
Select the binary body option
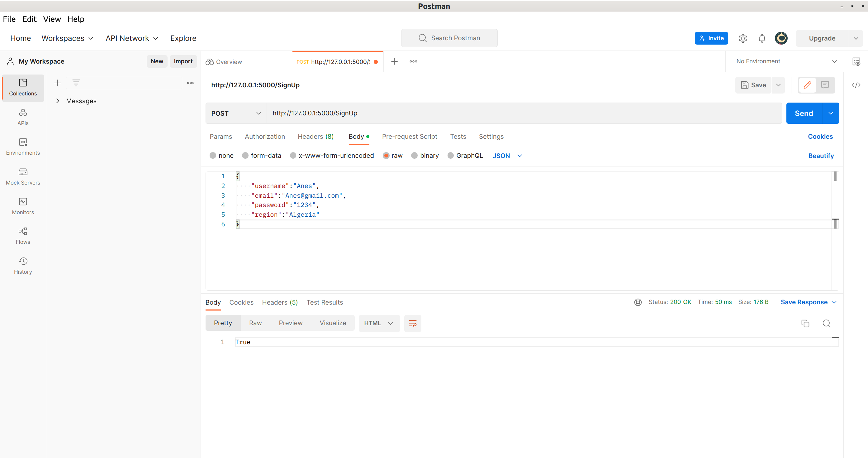pyautogui.click(x=415, y=156)
